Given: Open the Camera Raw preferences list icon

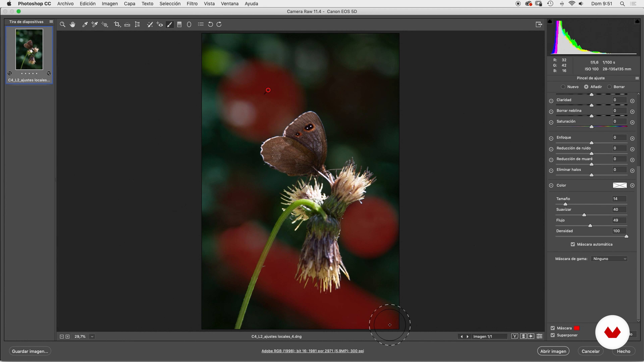Looking at the screenshot, I should 201,24.
